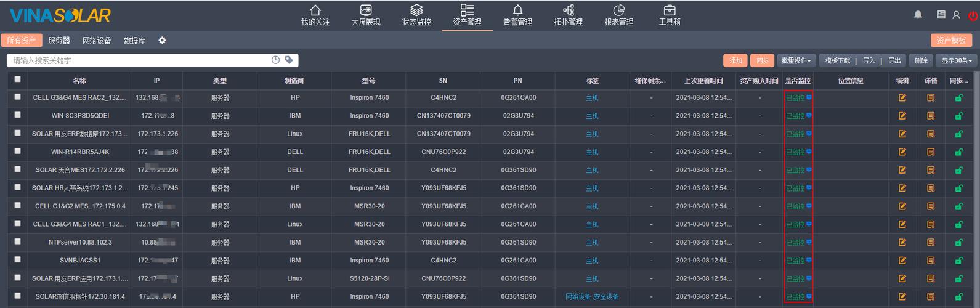Open 大屏展现 big-screen display
This screenshot has height=308, width=980.
(x=366, y=15)
